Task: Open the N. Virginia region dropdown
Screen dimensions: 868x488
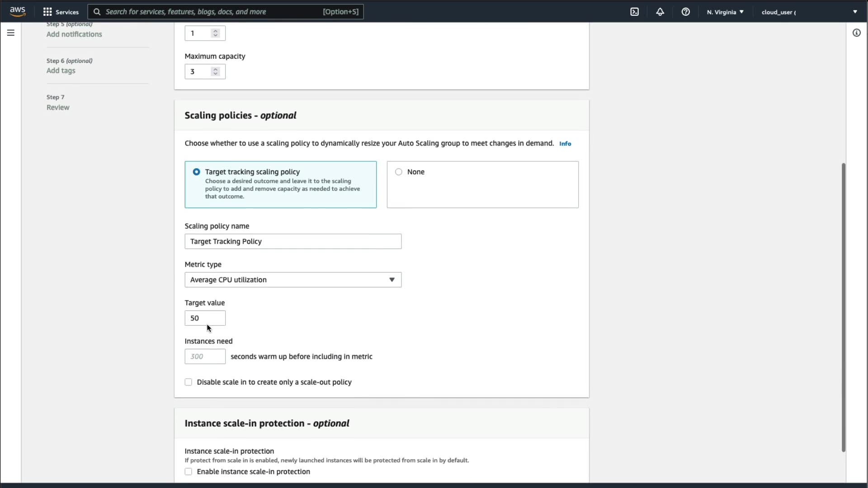Action: click(x=725, y=12)
